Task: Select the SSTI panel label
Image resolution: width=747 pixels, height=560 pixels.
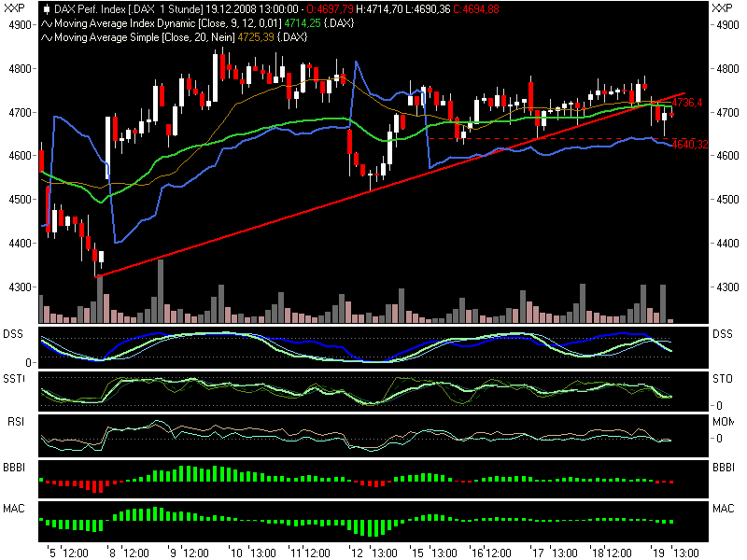Action: pyautogui.click(x=13, y=380)
